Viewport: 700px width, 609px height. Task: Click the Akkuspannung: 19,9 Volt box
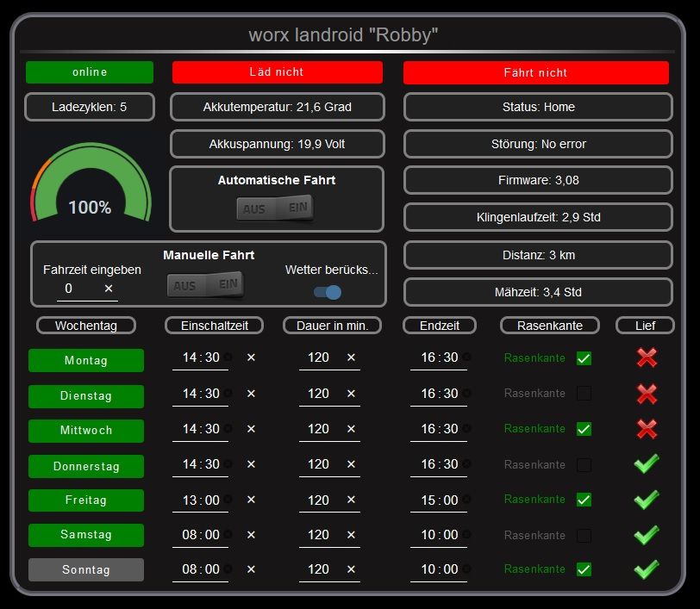278,144
